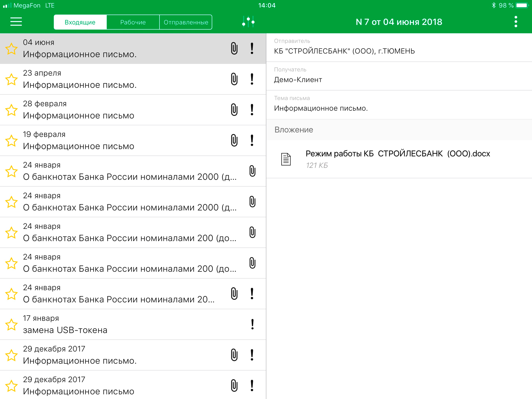The width and height of the screenshot is (532, 399).
Task: Select recipient Демо-Клиент field
Action: [x=399, y=76]
